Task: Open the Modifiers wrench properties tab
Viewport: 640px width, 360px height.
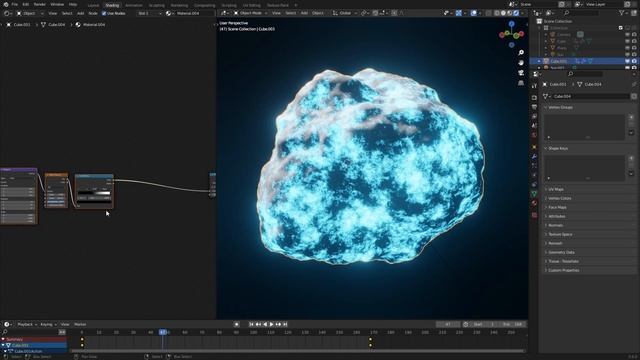Action: coord(534,157)
